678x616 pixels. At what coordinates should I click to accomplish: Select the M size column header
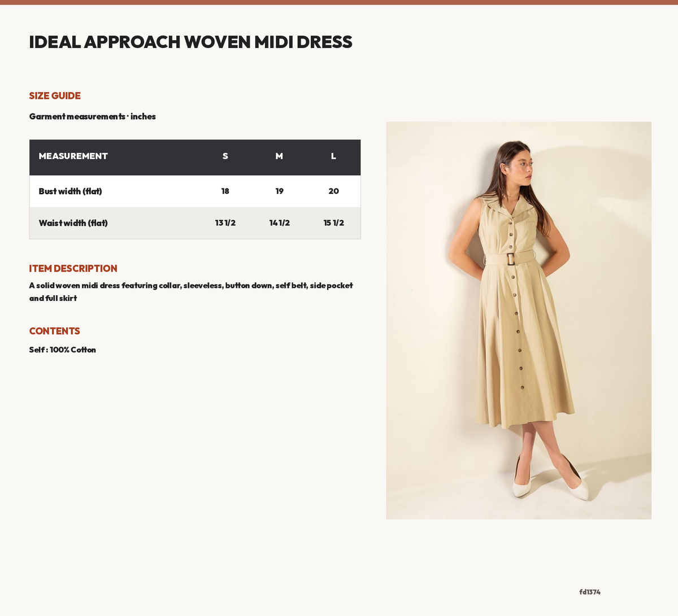279,156
